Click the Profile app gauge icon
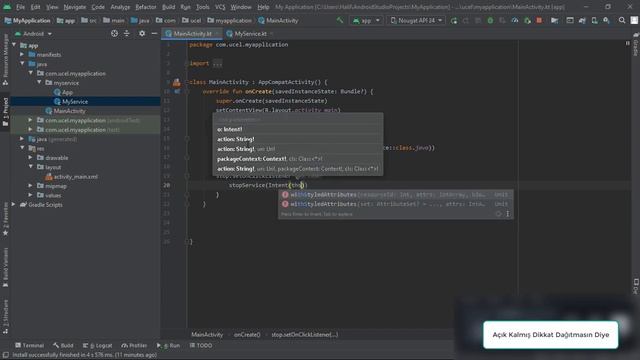This screenshot has height=360, width=640. [515, 20]
